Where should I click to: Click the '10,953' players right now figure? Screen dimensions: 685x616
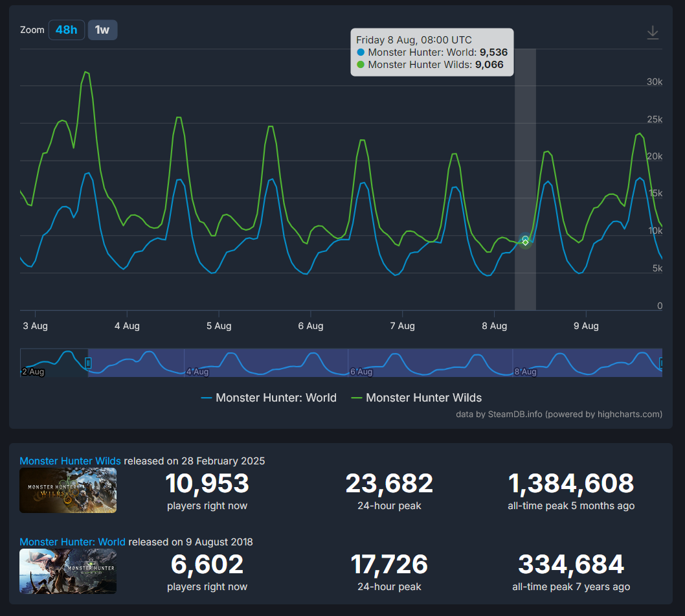pos(207,483)
